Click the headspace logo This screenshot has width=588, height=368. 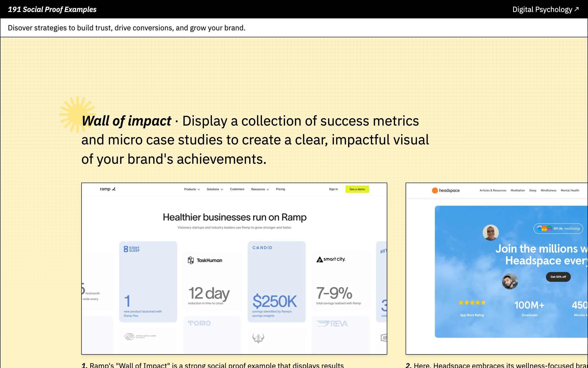click(446, 190)
